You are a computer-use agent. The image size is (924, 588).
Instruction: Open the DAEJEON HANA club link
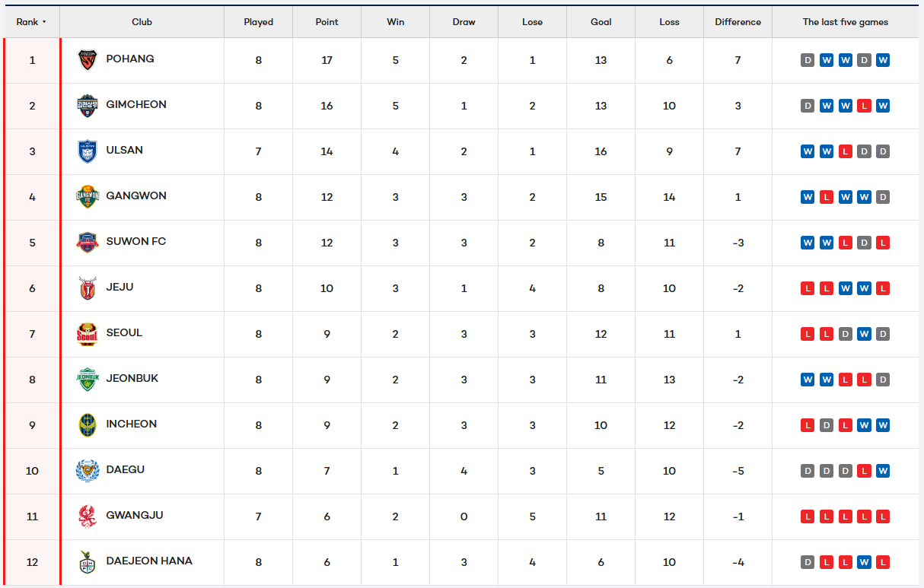(x=149, y=561)
